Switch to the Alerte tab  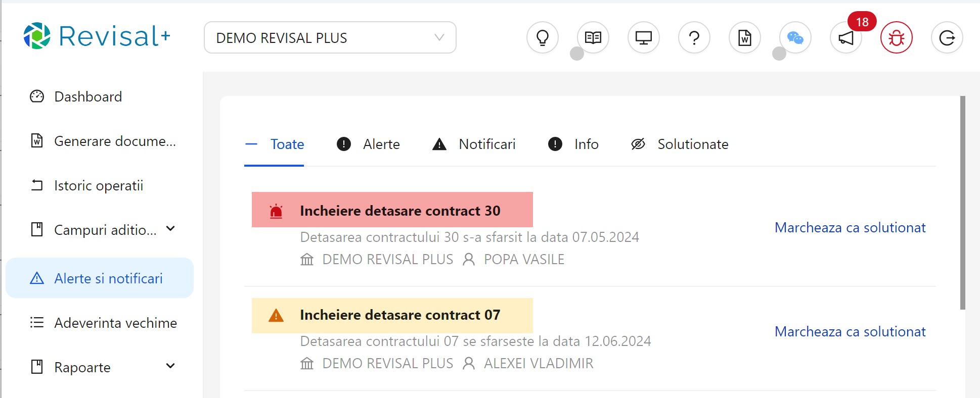coord(368,144)
